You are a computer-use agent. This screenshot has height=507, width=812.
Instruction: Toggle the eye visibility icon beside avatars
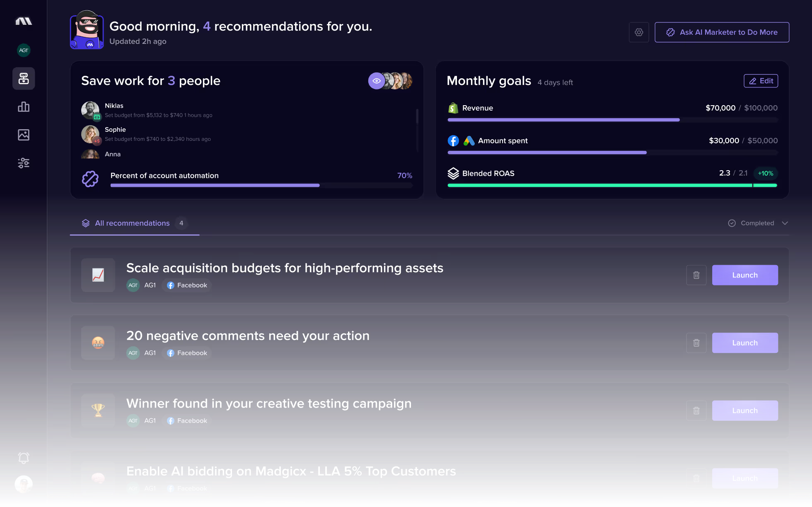376,81
